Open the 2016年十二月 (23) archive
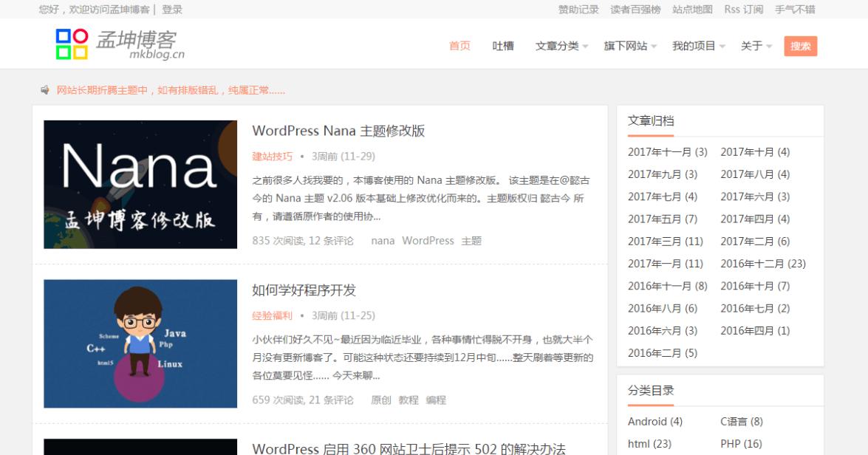The width and height of the screenshot is (868, 455). [x=763, y=264]
